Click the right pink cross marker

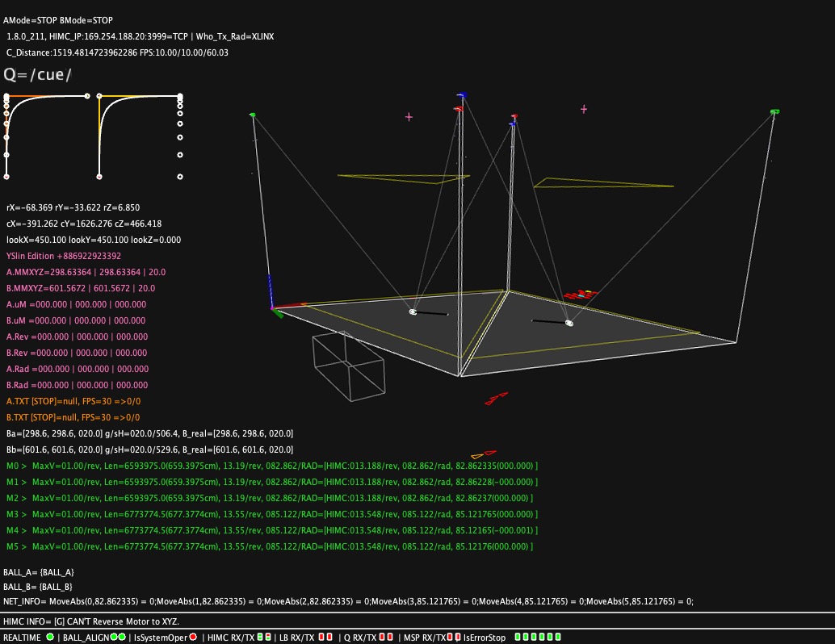(584, 109)
